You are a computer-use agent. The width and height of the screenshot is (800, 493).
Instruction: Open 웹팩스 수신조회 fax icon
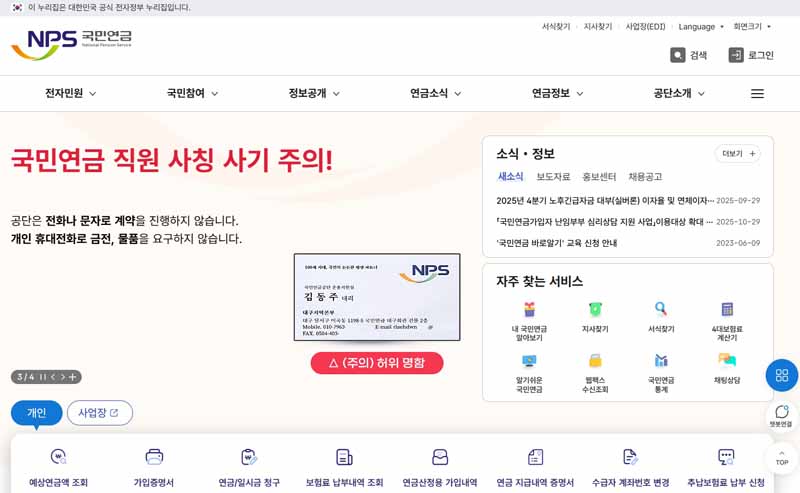pyautogui.click(x=595, y=361)
